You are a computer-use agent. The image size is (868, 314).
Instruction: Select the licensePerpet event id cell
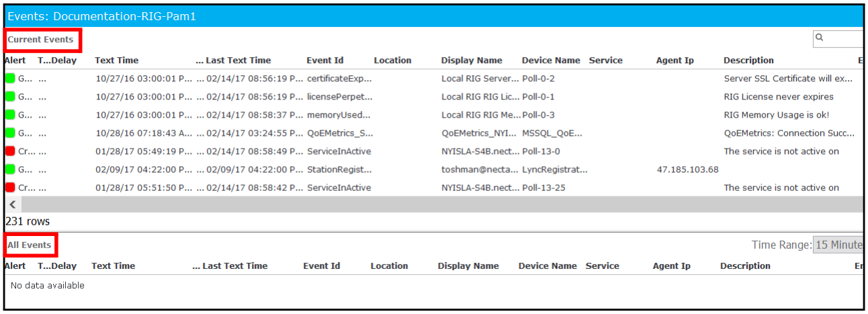point(339,97)
